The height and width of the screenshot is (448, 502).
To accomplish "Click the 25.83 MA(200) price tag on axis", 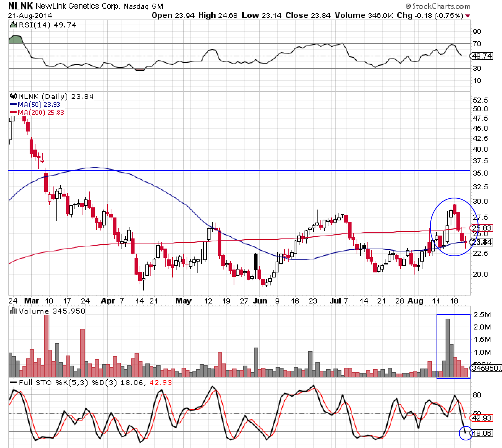I will click(x=482, y=228).
